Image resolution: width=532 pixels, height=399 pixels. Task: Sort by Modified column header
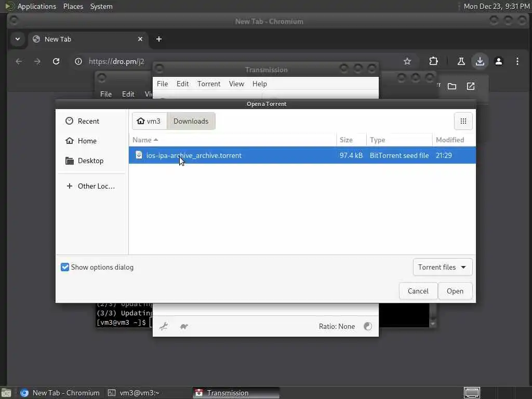point(454,140)
